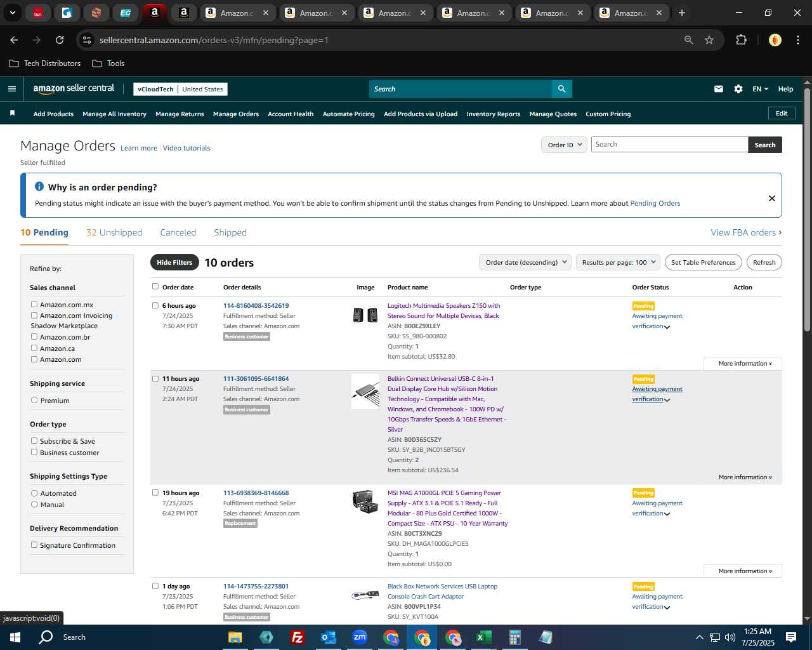
Task: Click the Edit navigation bar button
Action: click(782, 113)
